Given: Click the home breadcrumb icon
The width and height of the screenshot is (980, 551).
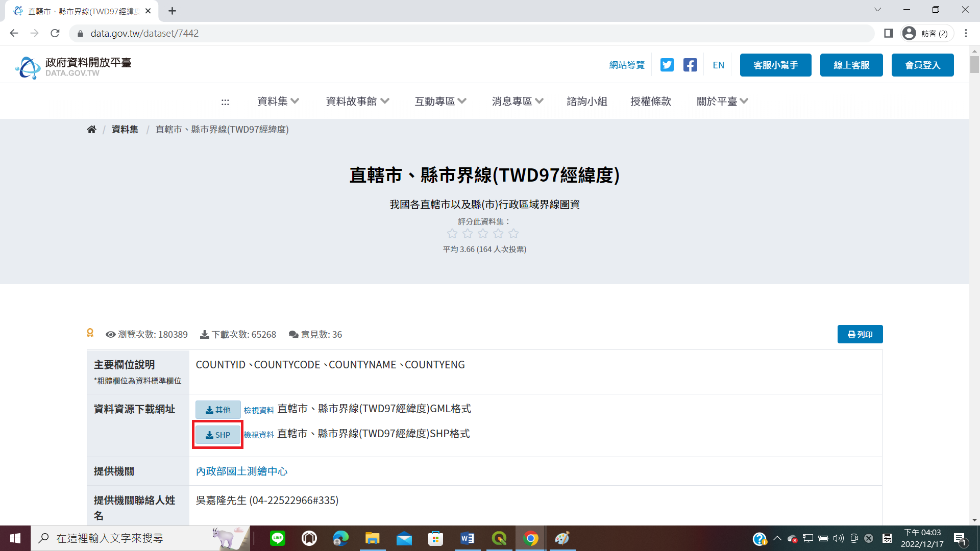Looking at the screenshot, I should pyautogui.click(x=91, y=130).
